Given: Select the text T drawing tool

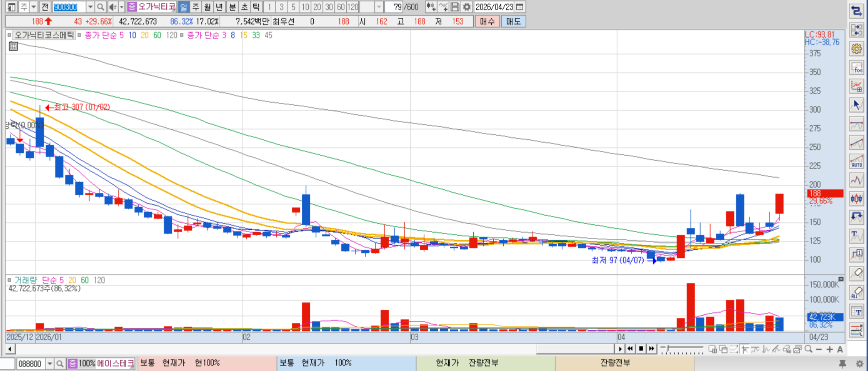Looking at the screenshot, I should (857, 235).
